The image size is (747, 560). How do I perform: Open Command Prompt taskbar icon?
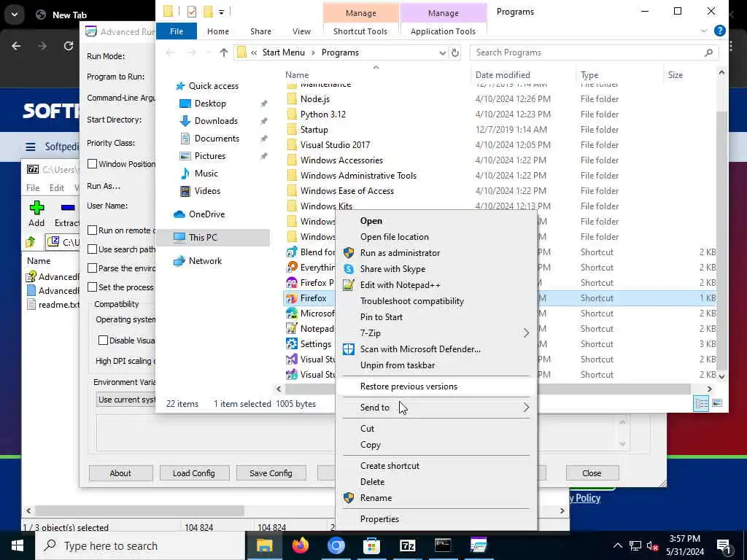pyautogui.click(x=443, y=545)
